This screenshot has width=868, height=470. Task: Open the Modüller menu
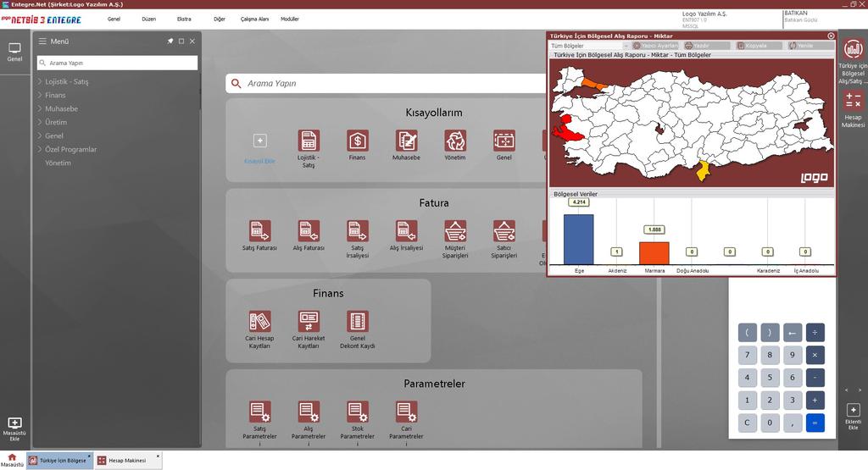[290, 19]
